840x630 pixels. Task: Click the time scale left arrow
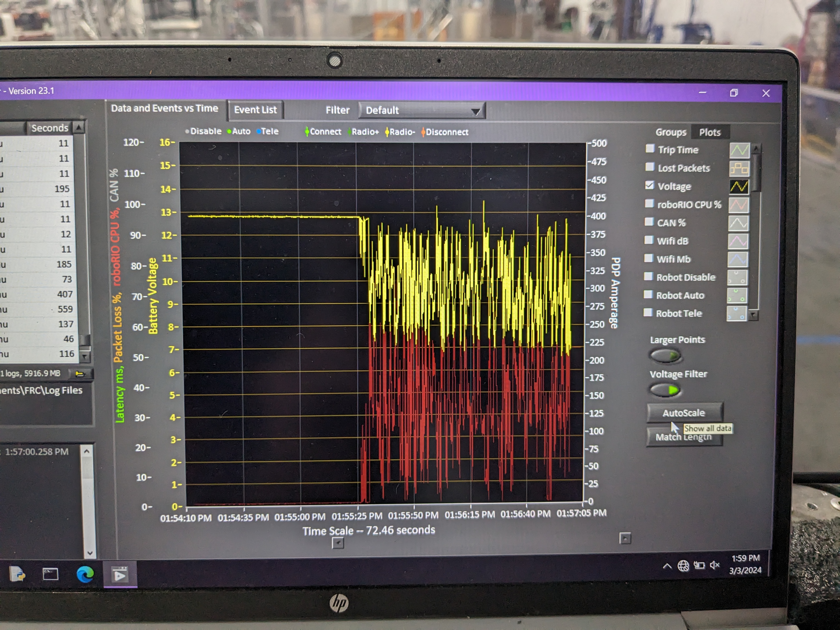coord(337,543)
